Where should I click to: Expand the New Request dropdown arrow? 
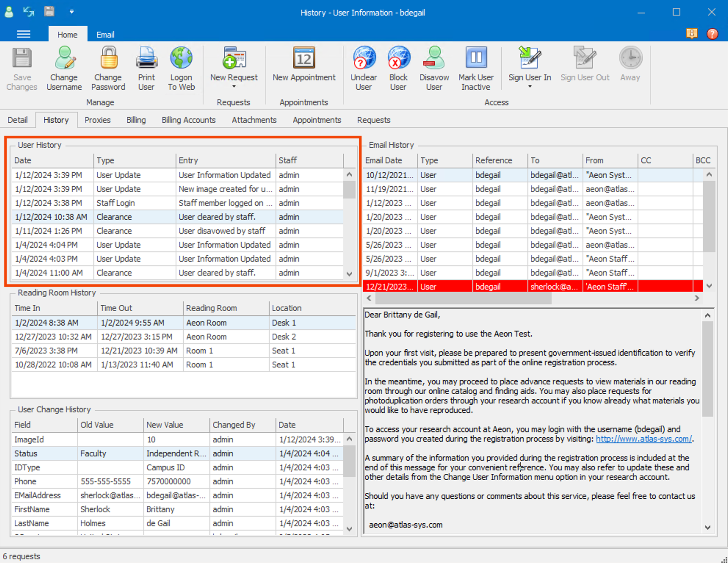[234, 87]
